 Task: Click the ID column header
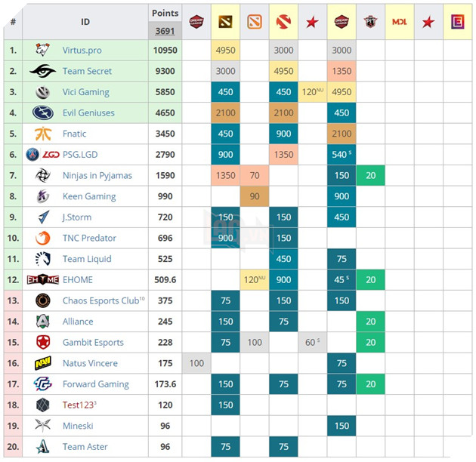[x=85, y=22]
